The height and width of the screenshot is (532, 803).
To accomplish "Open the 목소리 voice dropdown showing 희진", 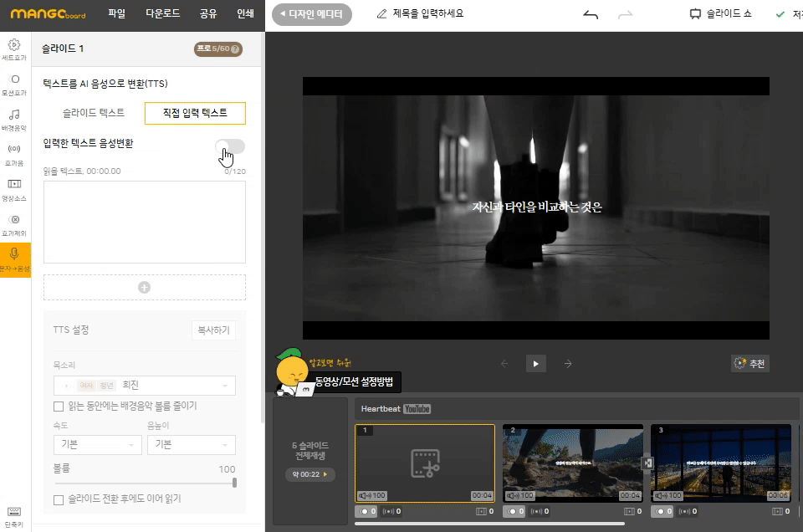I will click(145, 385).
